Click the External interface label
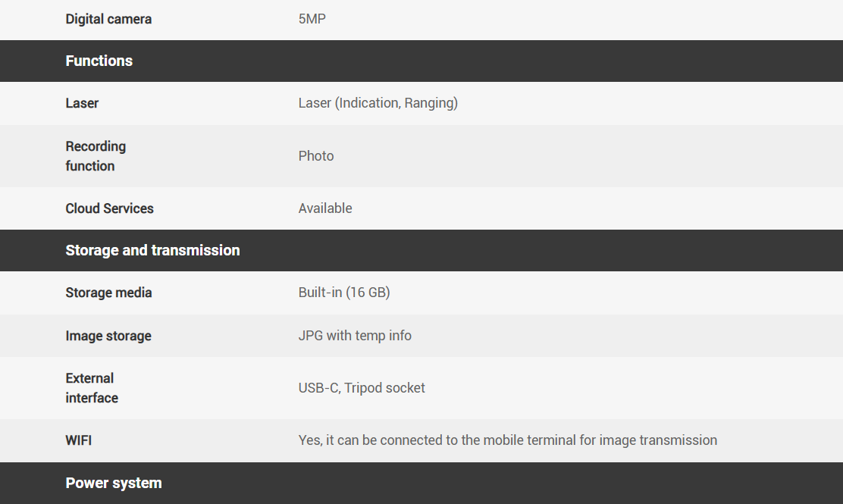 (92, 388)
